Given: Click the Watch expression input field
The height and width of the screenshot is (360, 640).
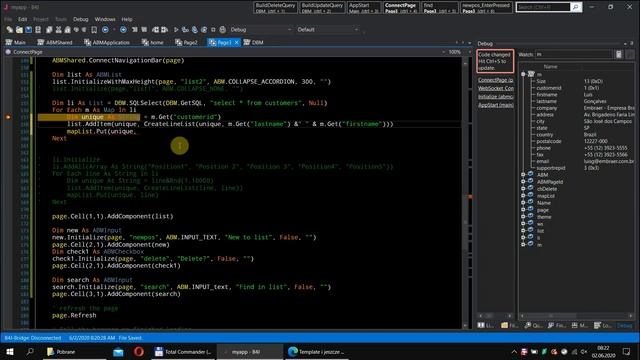Looking at the screenshot, I should (573, 54).
